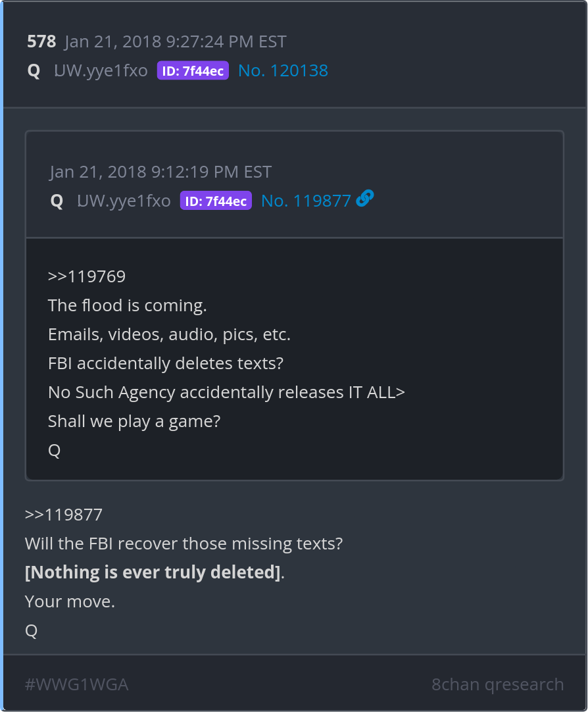Click the bold text Nothing is ever truly deleted
588x712 pixels.
click(x=153, y=572)
